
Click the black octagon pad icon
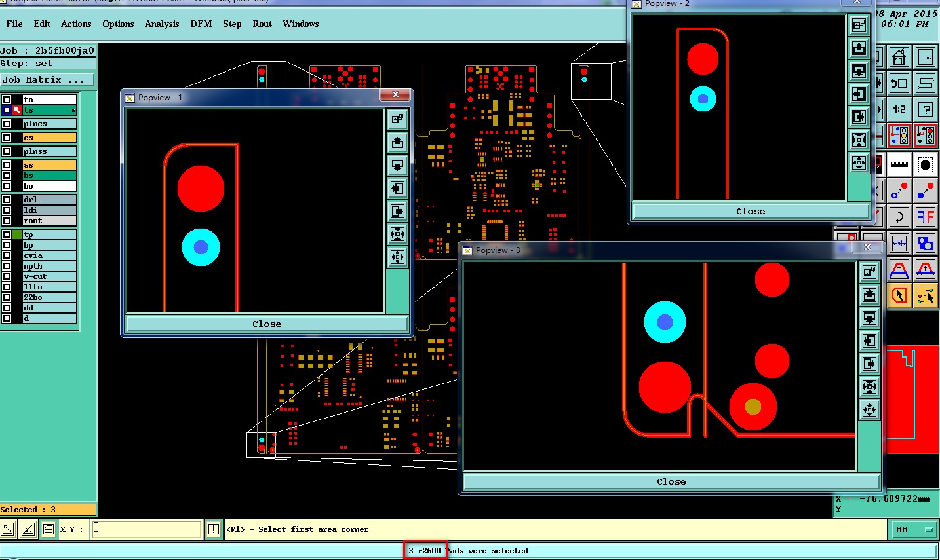pos(926,164)
